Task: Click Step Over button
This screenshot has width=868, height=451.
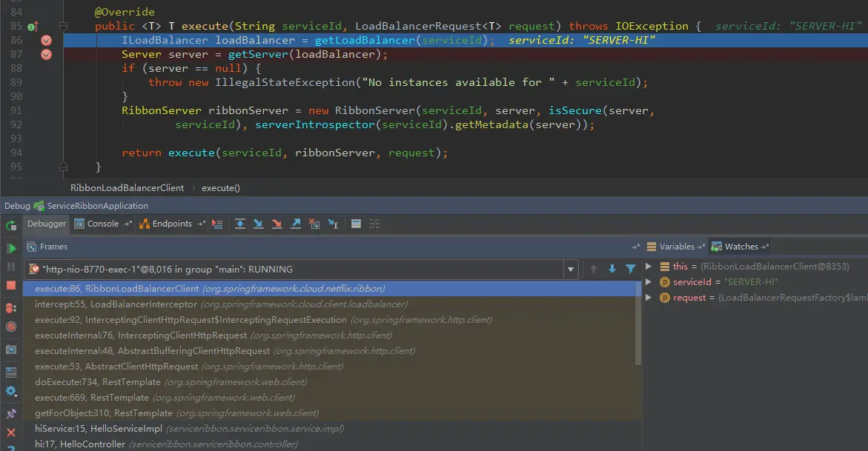Action: pos(239,224)
